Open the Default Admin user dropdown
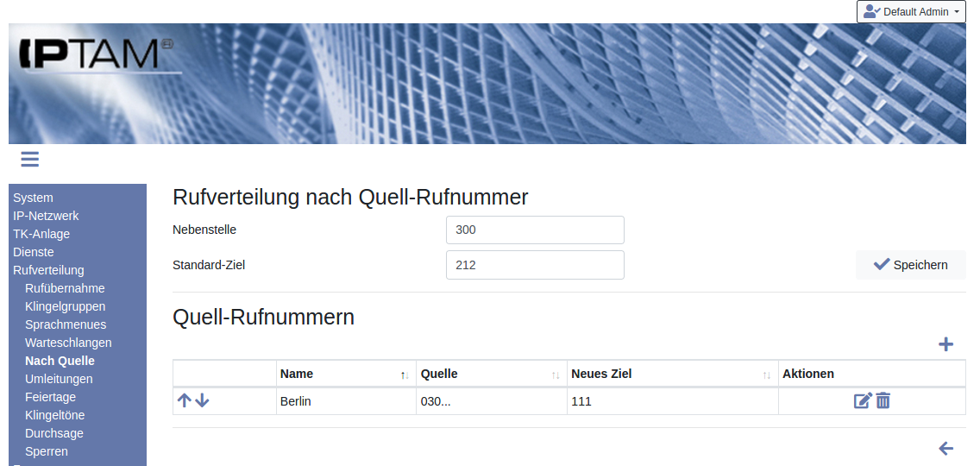Screen dimensions: 980x466 point(911,12)
